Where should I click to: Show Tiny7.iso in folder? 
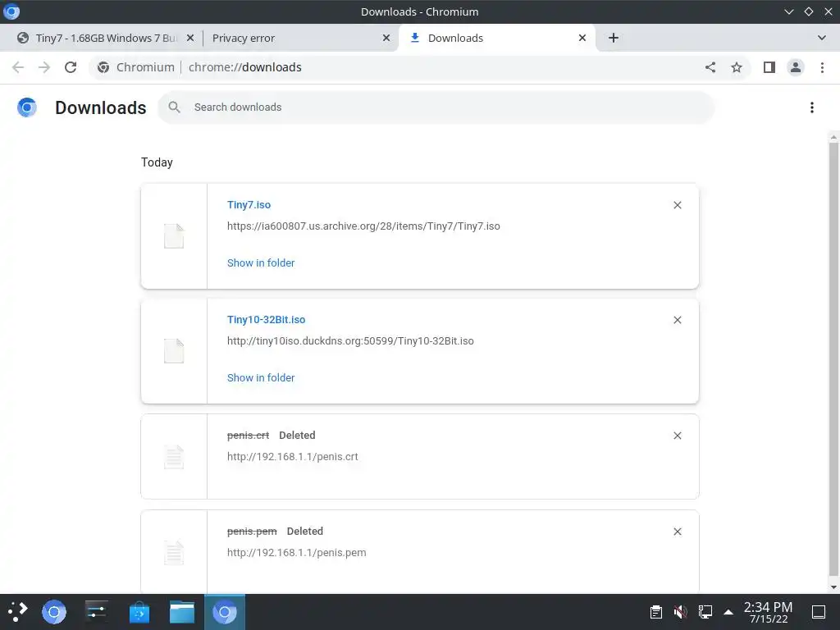coord(261,263)
